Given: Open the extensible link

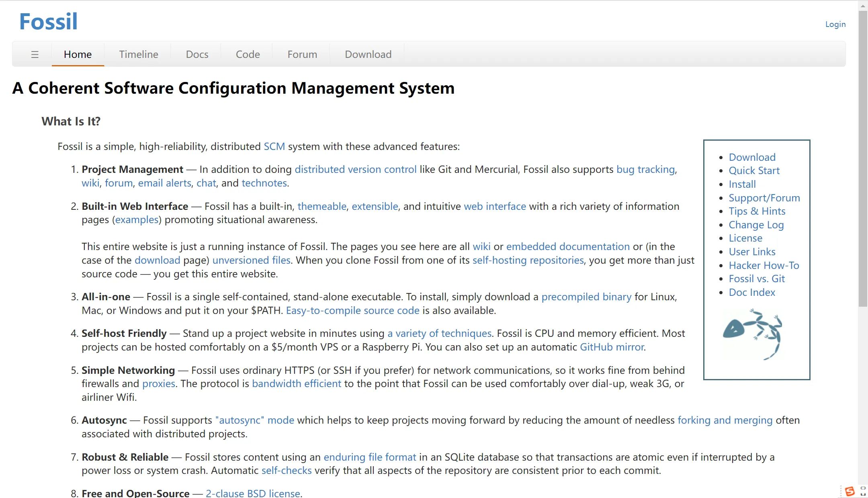Looking at the screenshot, I should pos(375,206).
